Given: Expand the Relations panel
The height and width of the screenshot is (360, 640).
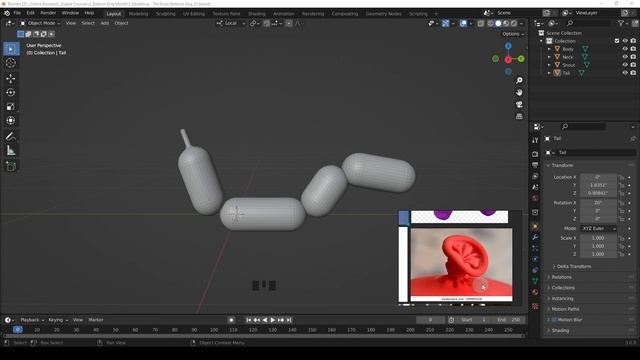Looking at the screenshot, I should coord(561,277).
